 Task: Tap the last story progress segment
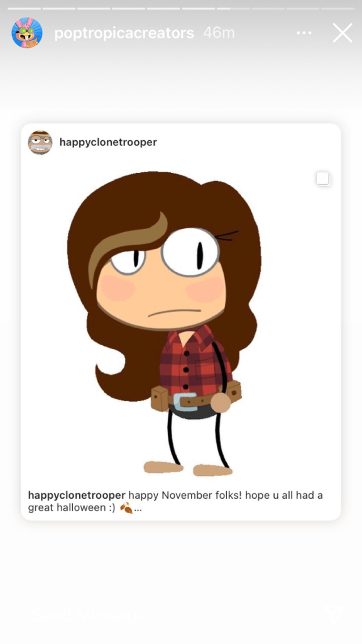coord(337,8)
